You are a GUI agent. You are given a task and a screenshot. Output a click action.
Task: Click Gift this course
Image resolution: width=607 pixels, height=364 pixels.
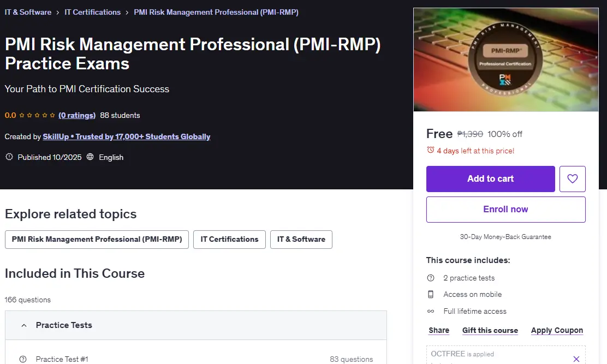coord(490,330)
